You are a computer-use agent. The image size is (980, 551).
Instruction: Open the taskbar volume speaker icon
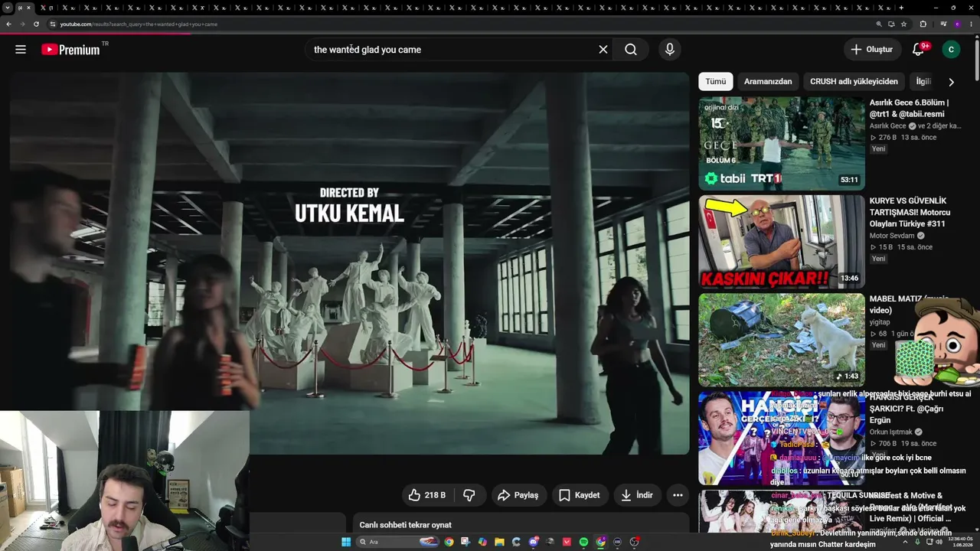coord(939,542)
